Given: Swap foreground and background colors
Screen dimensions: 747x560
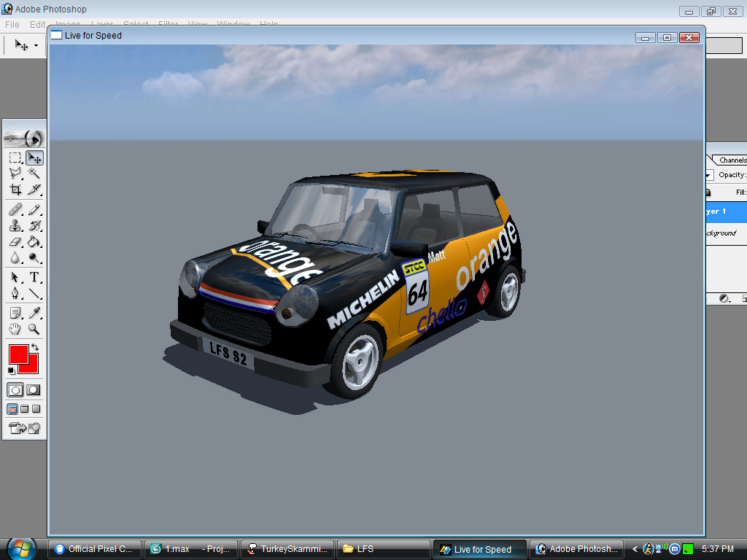Looking at the screenshot, I should point(35,347).
